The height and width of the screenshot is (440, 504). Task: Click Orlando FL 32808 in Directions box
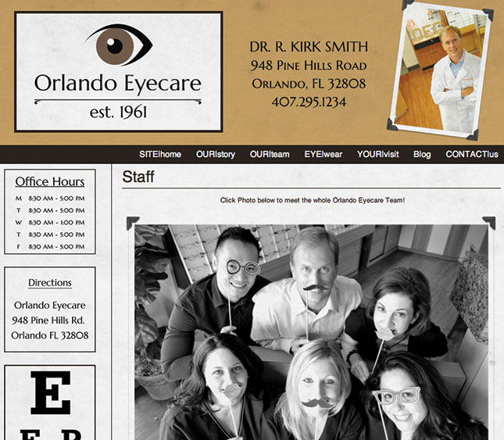[x=50, y=335]
